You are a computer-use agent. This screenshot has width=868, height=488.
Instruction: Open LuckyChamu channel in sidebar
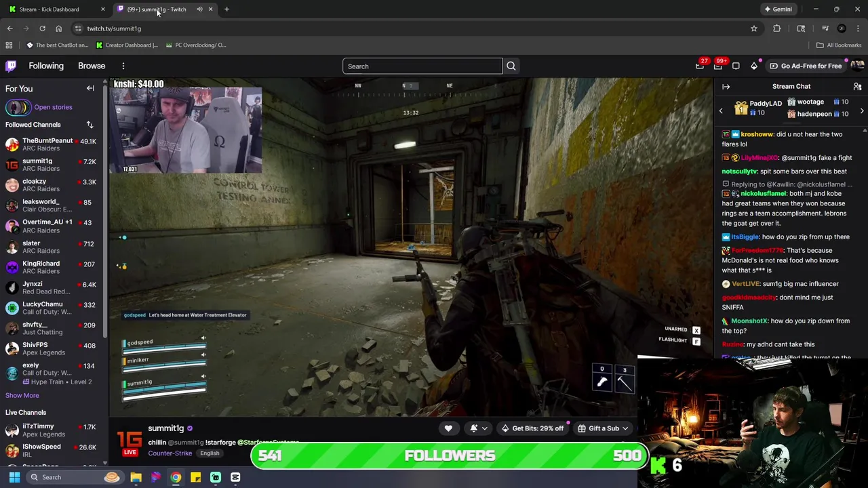pos(53,308)
